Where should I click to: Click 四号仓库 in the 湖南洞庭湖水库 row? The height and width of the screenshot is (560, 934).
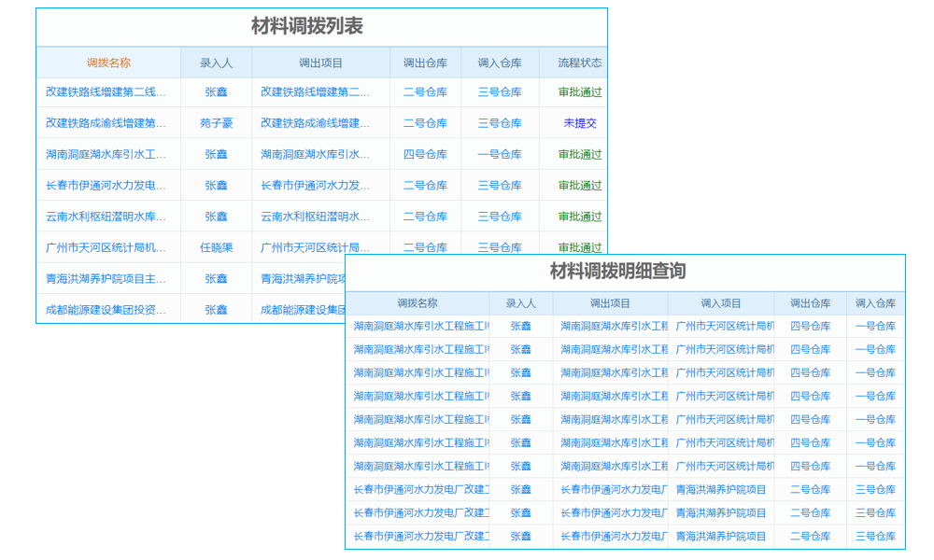coord(425,154)
